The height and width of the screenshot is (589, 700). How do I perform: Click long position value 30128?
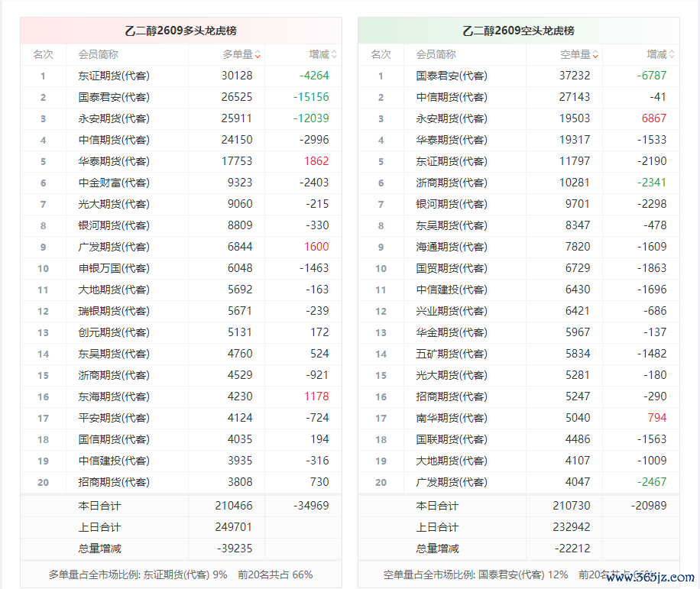coord(237,76)
